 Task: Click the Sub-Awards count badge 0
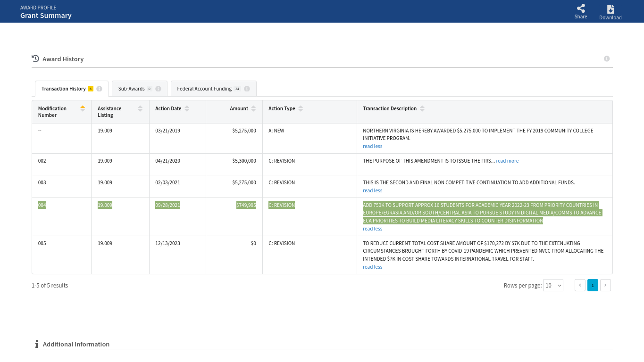[x=150, y=89]
